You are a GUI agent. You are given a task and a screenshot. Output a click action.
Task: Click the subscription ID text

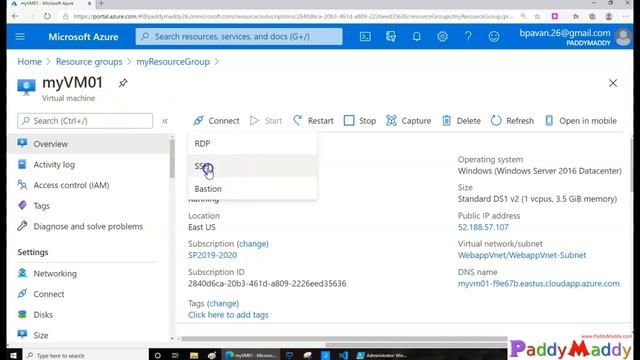click(x=267, y=283)
